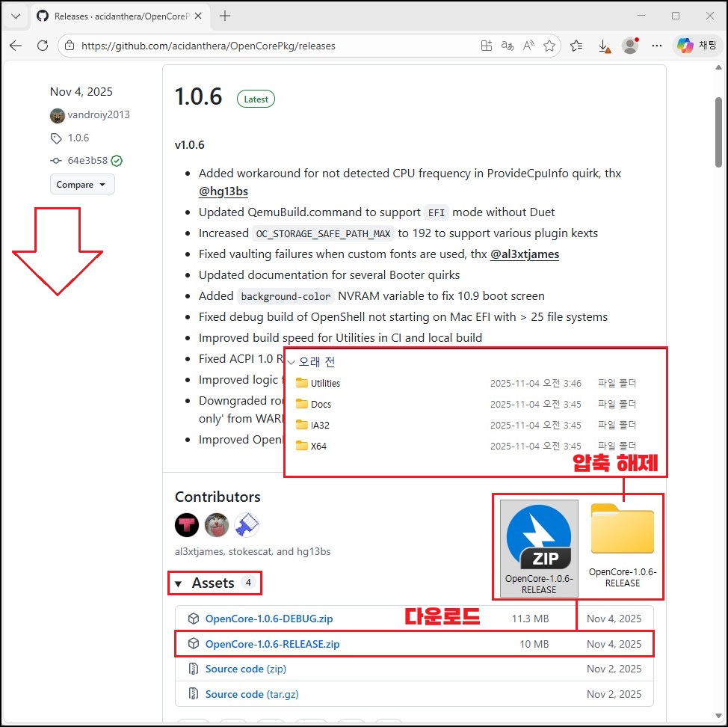Collapse the 오래 전 group chevron
728x727 pixels.
(291, 362)
